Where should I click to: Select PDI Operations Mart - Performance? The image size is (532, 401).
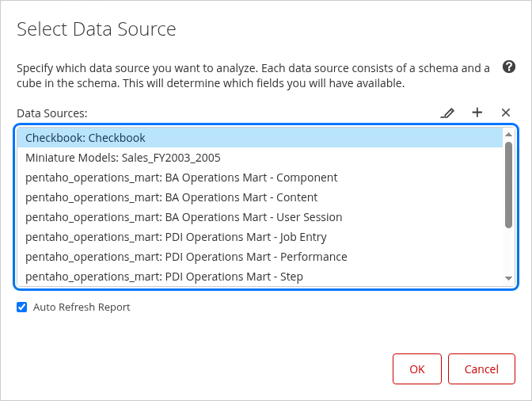pos(186,257)
